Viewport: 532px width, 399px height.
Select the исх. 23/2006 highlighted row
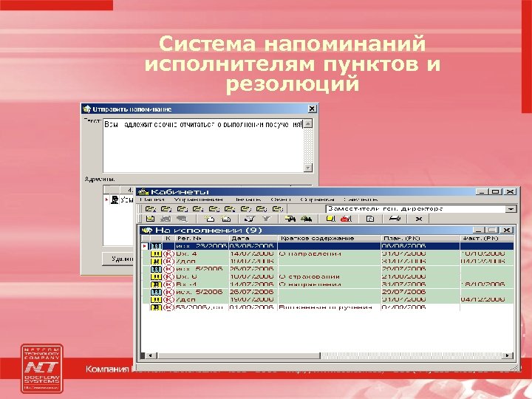[327, 246]
